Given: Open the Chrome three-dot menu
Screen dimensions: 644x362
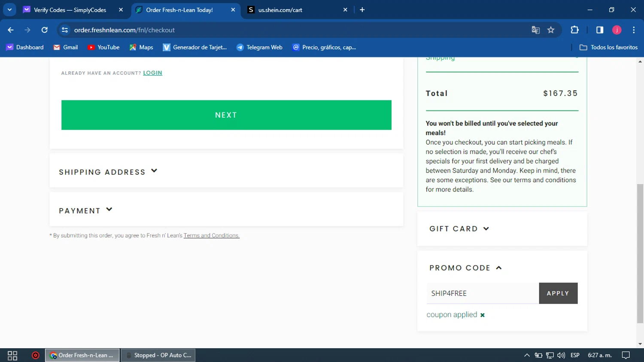Looking at the screenshot, I should 634,30.
